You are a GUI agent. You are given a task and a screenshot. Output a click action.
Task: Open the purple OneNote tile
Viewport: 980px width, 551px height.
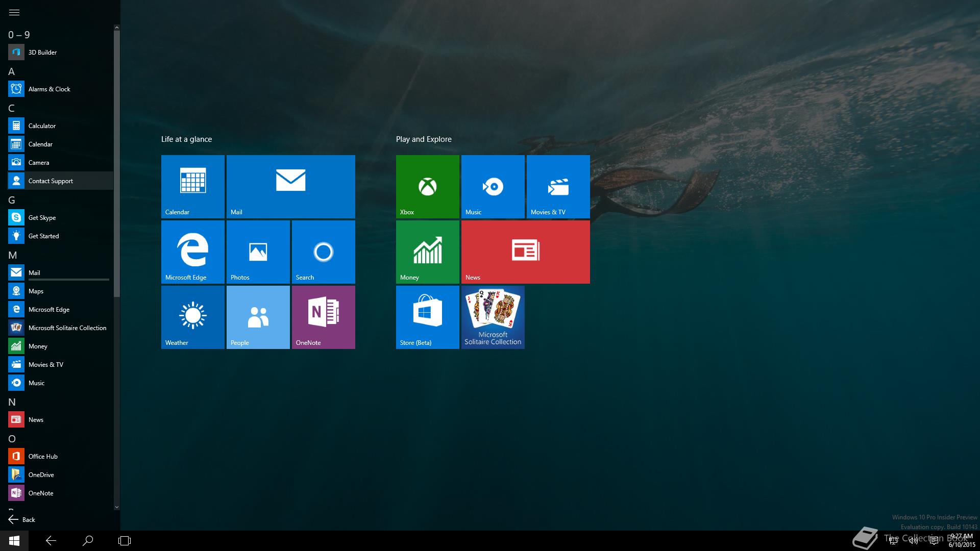(324, 317)
